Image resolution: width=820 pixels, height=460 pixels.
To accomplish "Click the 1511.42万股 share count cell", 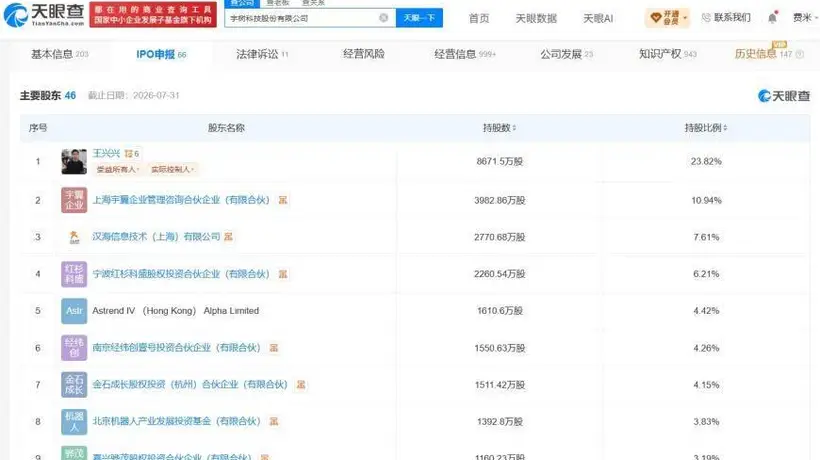I will 499,385.
